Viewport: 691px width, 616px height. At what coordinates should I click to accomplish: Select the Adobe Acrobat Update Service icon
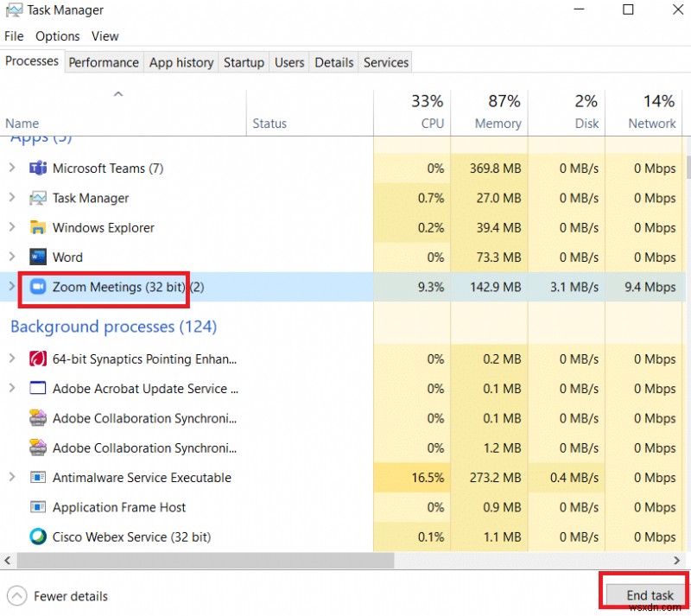(x=37, y=389)
